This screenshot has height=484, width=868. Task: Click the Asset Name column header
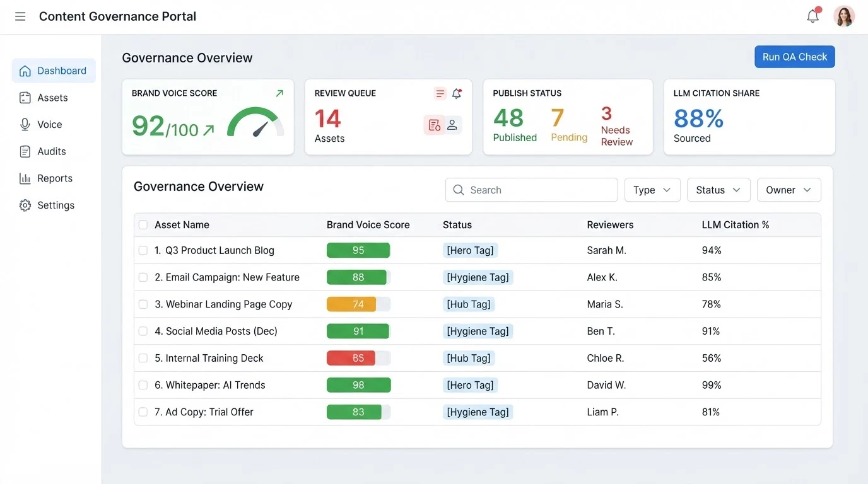tap(182, 225)
